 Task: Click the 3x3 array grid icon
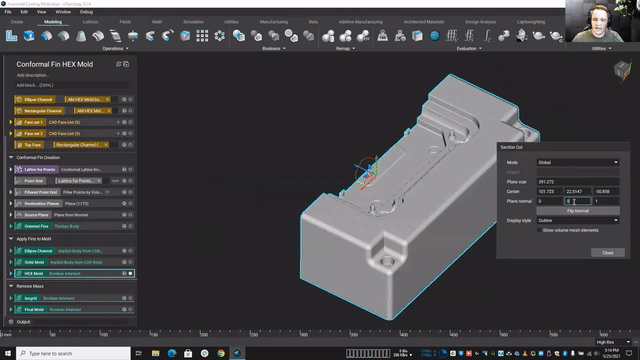[202, 36]
